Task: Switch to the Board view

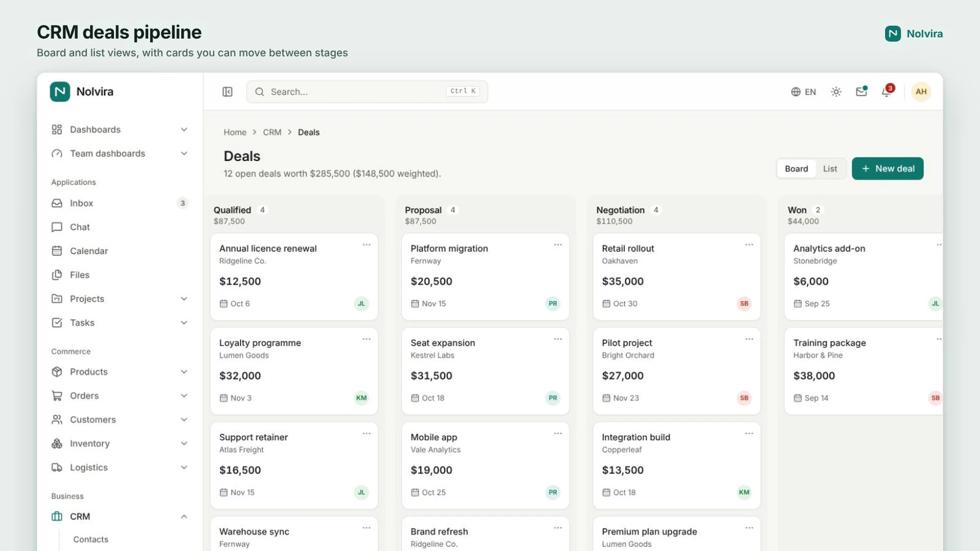Action: [x=796, y=169]
